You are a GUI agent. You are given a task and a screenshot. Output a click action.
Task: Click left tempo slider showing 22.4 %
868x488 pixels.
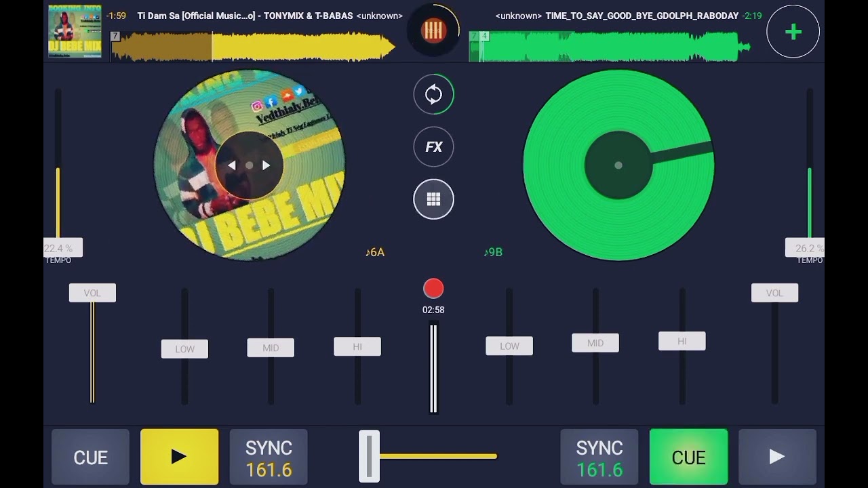click(63, 248)
